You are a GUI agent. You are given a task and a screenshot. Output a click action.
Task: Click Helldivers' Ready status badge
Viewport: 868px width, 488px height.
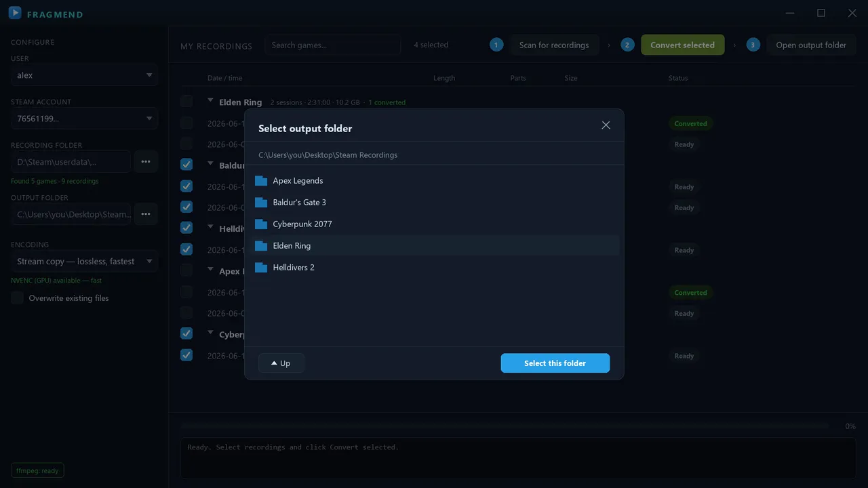(x=684, y=250)
